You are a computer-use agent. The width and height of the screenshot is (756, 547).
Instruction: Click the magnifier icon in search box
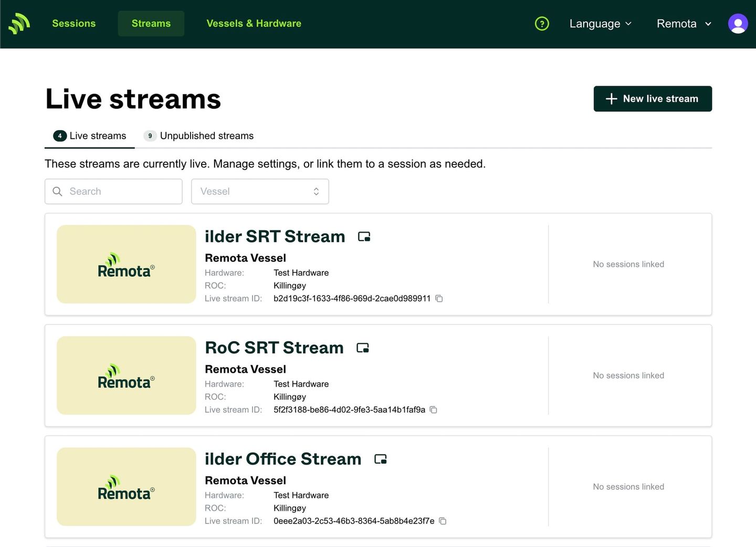[x=58, y=192]
